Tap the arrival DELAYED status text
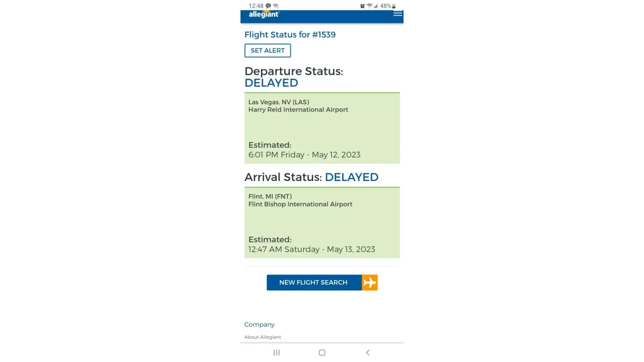 tap(351, 177)
